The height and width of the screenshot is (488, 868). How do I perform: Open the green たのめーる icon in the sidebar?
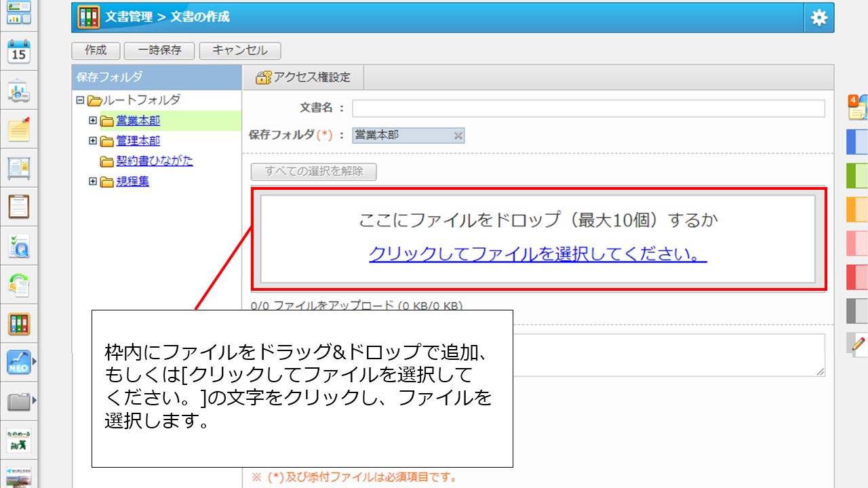tap(19, 441)
